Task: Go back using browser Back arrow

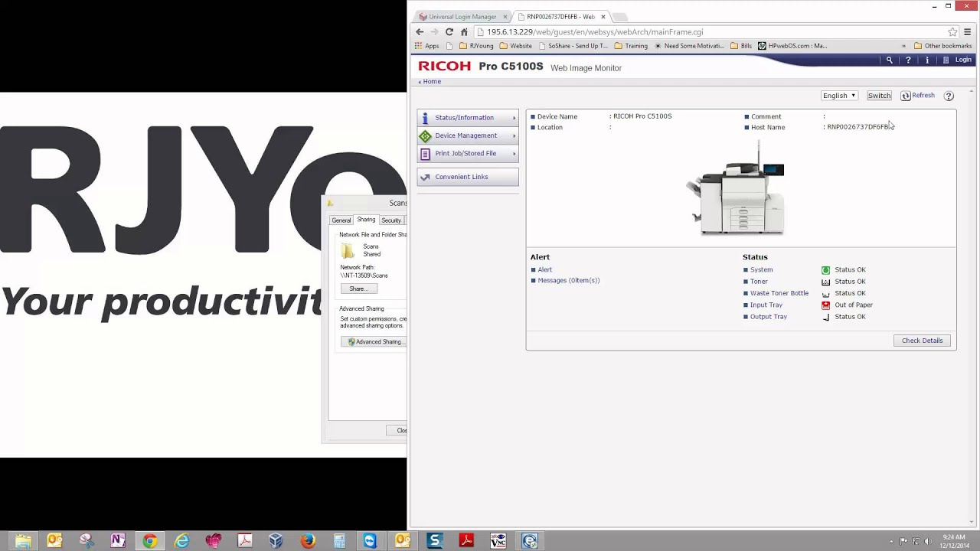Action: pyautogui.click(x=420, y=32)
